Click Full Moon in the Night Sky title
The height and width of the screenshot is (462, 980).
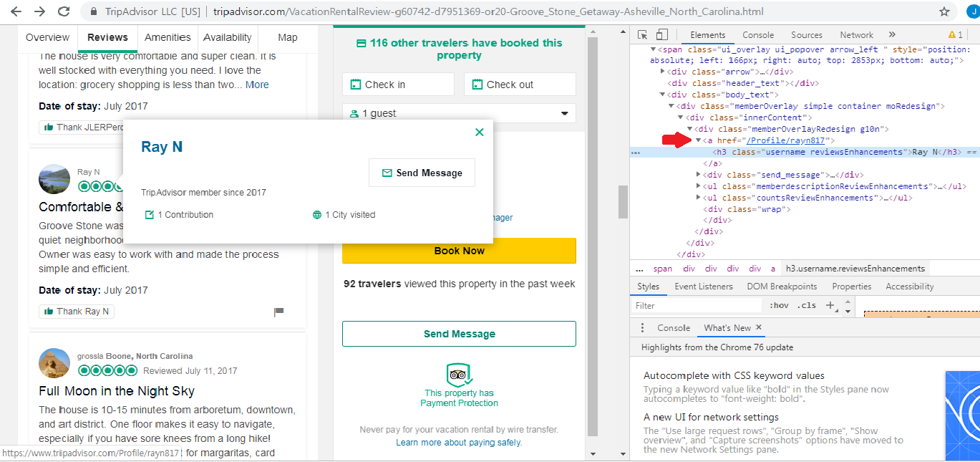click(x=117, y=391)
